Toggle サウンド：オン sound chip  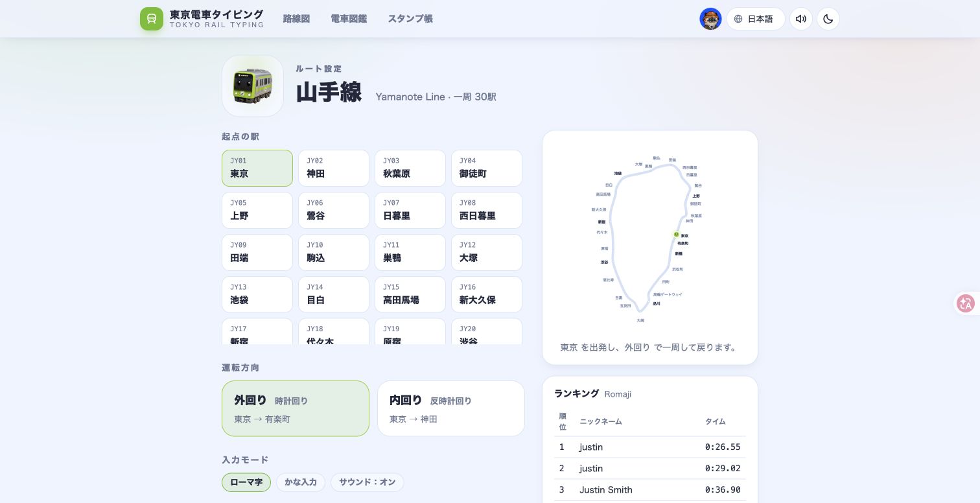click(367, 482)
